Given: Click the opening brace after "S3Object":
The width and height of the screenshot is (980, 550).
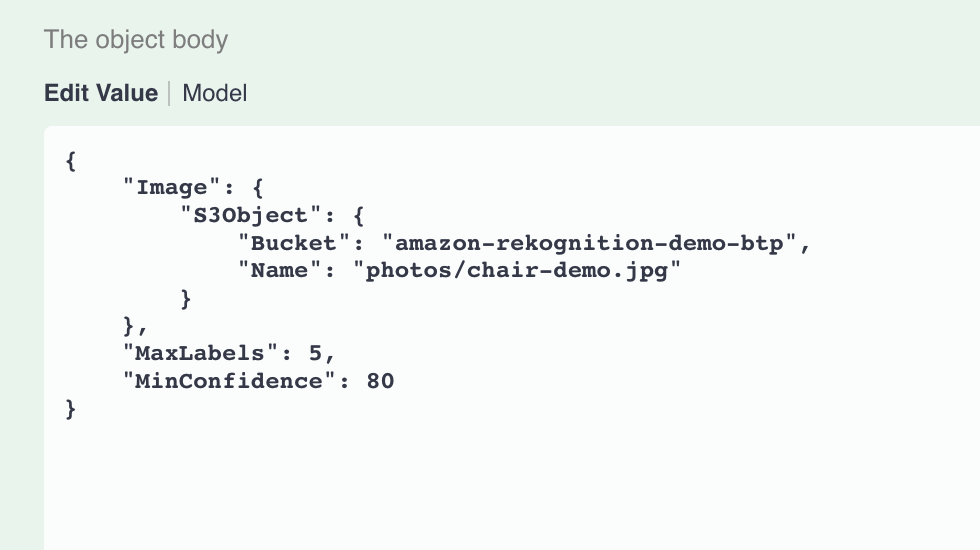Looking at the screenshot, I should click(x=358, y=216).
